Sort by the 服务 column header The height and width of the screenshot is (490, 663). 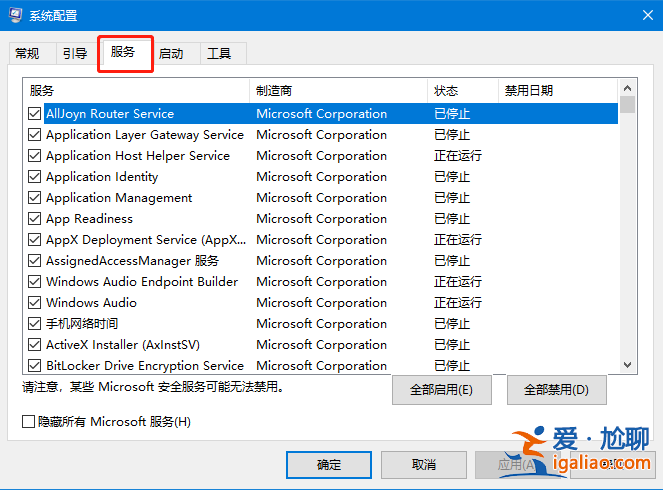point(136,90)
